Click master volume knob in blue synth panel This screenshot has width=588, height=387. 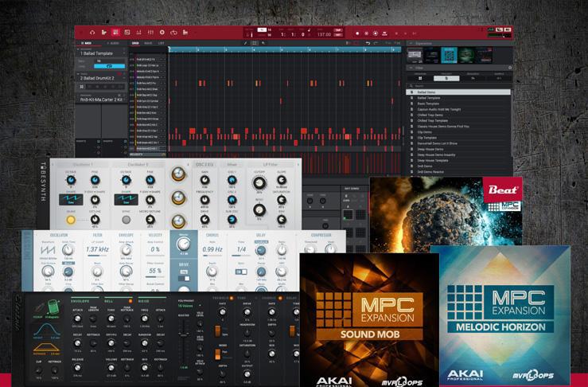pyautogui.click(x=184, y=244)
